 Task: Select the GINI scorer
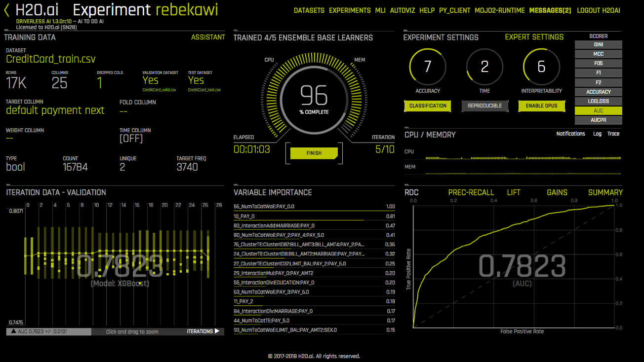coord(599,44)
